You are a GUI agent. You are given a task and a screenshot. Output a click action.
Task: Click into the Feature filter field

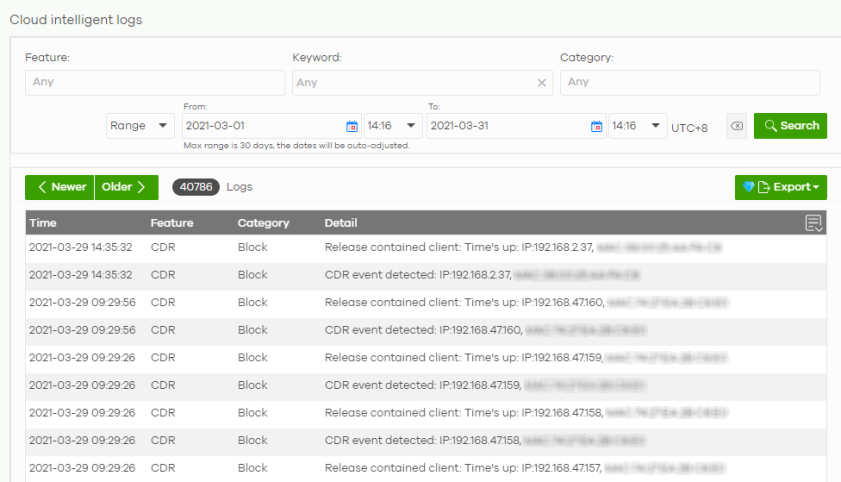(154, 83)
